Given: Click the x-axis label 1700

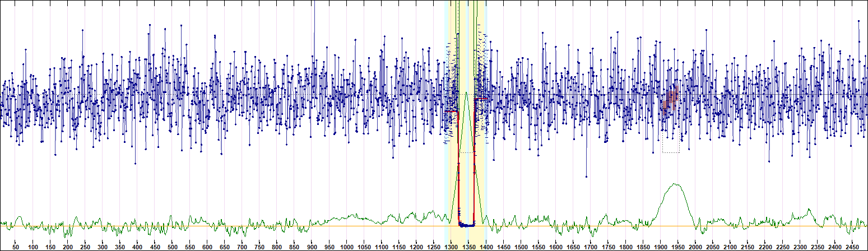Looking at the screenshot, I should tap(591, 247).
